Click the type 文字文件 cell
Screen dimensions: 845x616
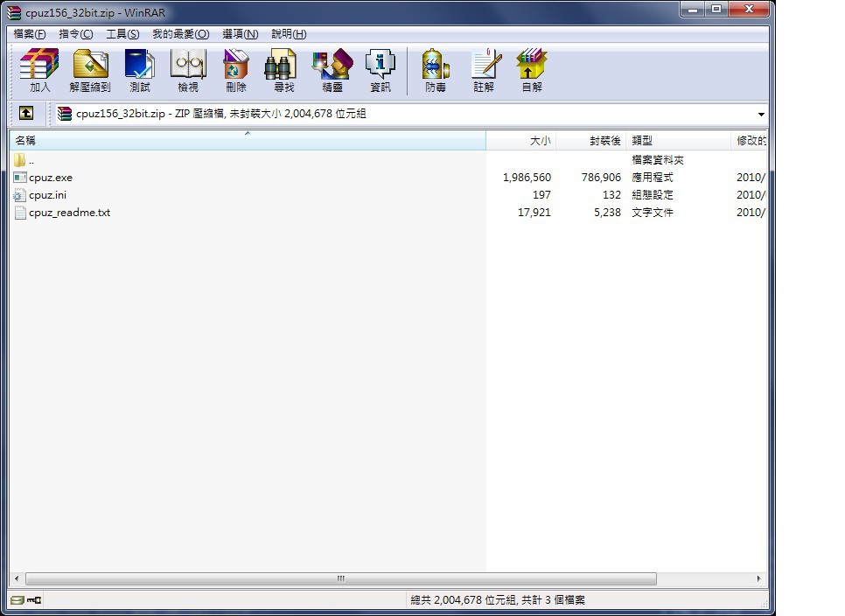pos(653,213)
